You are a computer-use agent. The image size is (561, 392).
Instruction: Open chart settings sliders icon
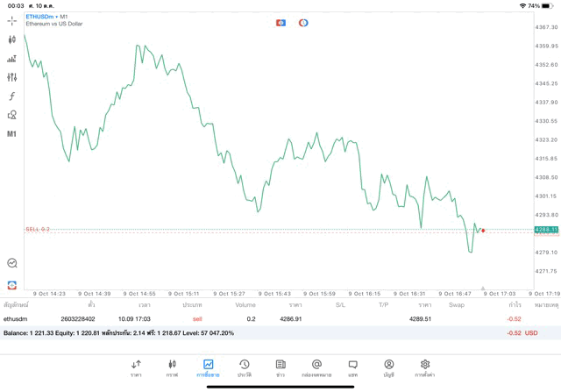(x=12, y=77)
